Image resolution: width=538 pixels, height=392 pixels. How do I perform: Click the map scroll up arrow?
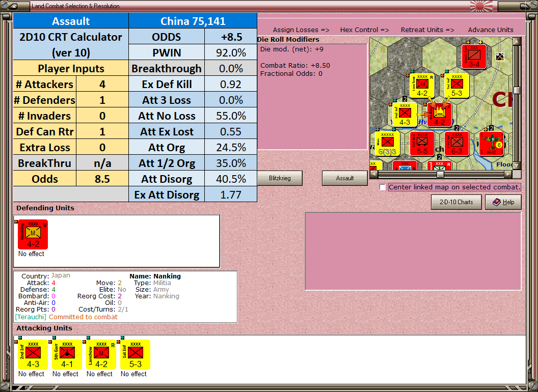(x=517, y=42)
